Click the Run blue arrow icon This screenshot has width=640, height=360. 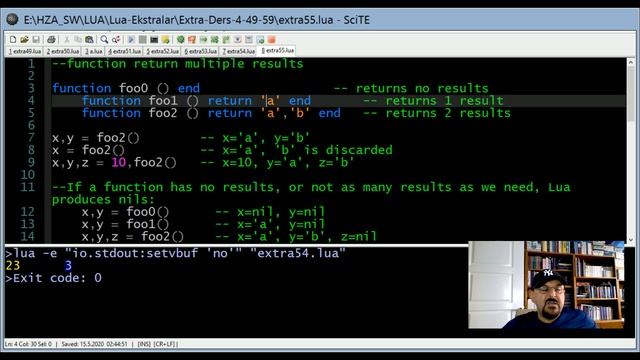pos(131,40)
